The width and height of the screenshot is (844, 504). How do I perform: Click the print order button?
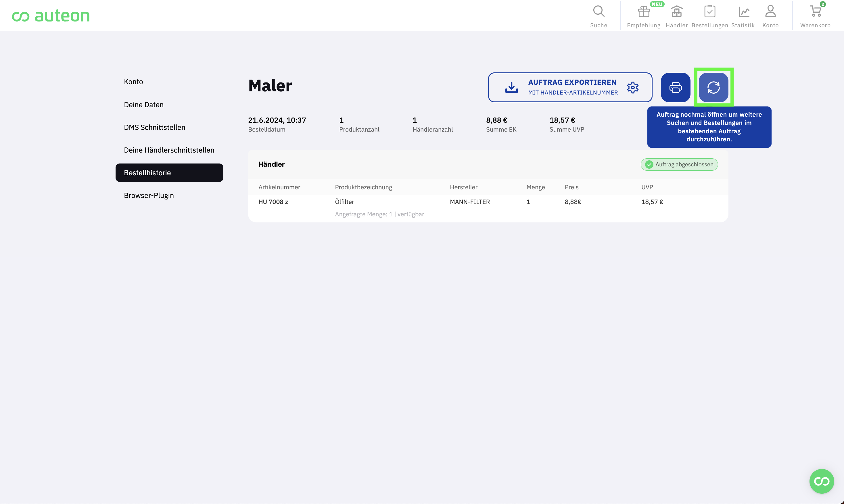pyautogui.click(x=676, y=87)
